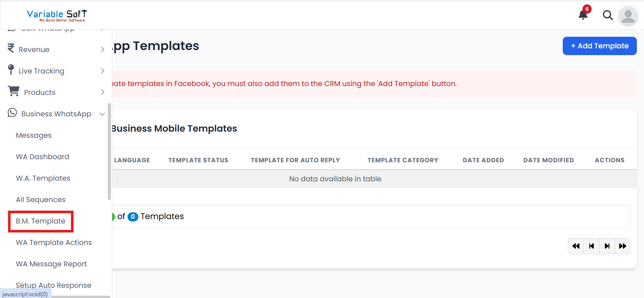The width and height of the screenshot is (644, 298).
Task: Go to previous page of templates
Action: (591, 246)
